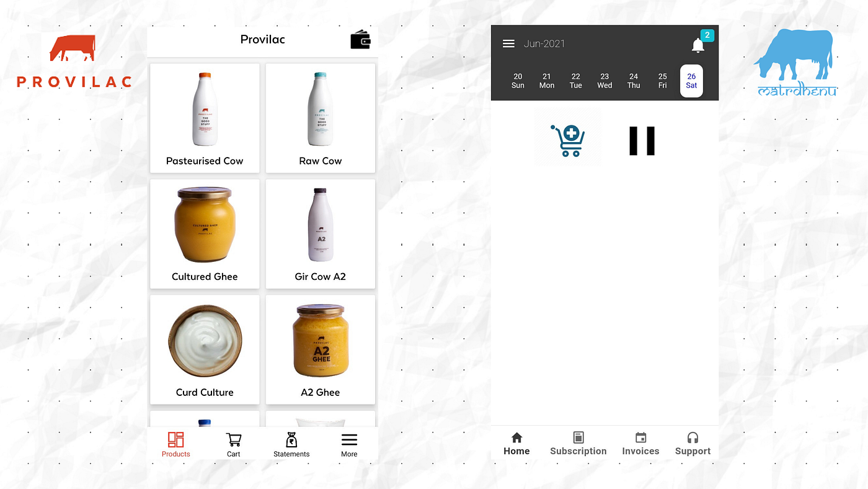This screenshot has width=868, height=489.
Task: Switch to Wednesday 23 in the date selector
Action: pos(604,81)
